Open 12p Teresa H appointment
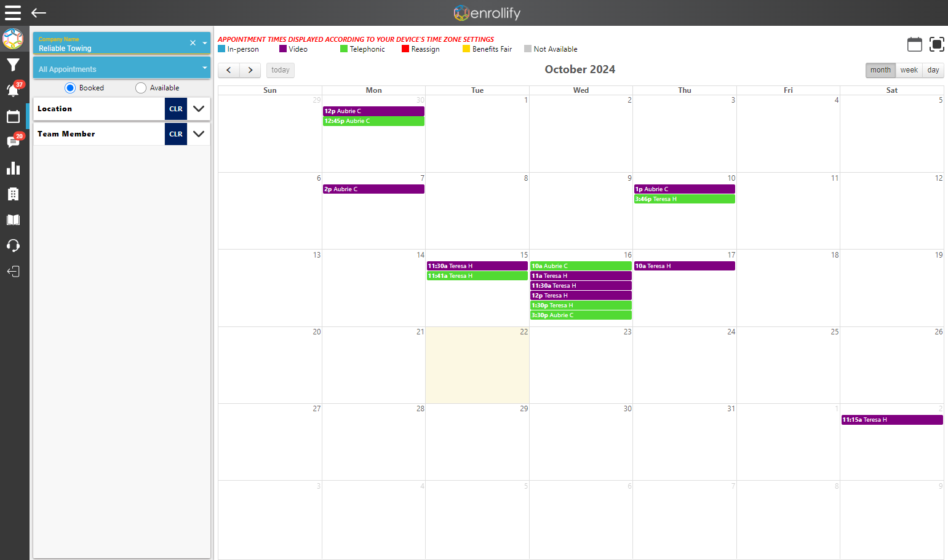The height and width of the screenshot is (560, 948). coord(581,296)
